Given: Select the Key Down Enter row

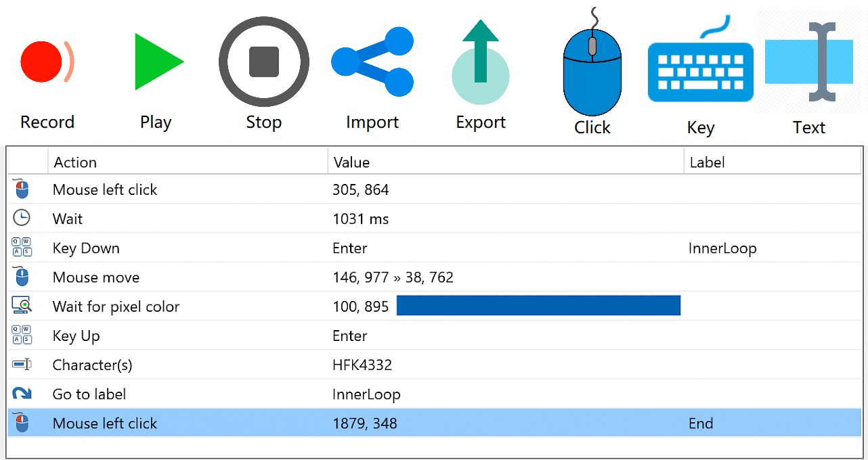Looking at the screenshot, I should click(271, 248).
